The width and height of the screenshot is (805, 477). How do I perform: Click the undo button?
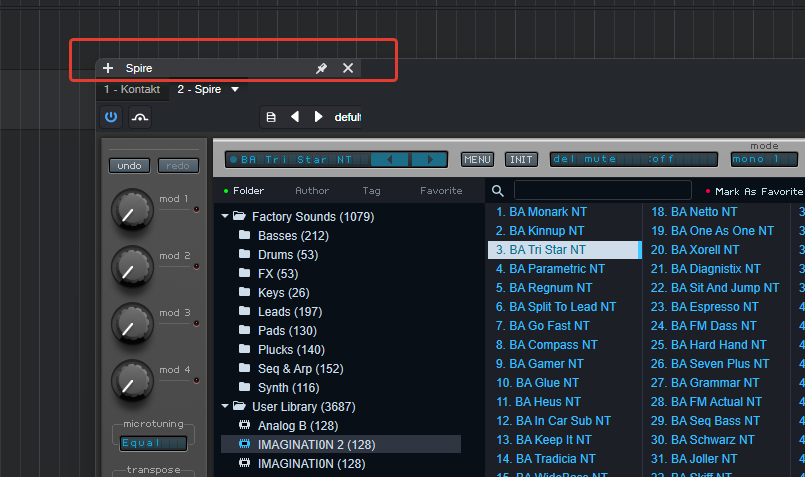tap(129, 165)
